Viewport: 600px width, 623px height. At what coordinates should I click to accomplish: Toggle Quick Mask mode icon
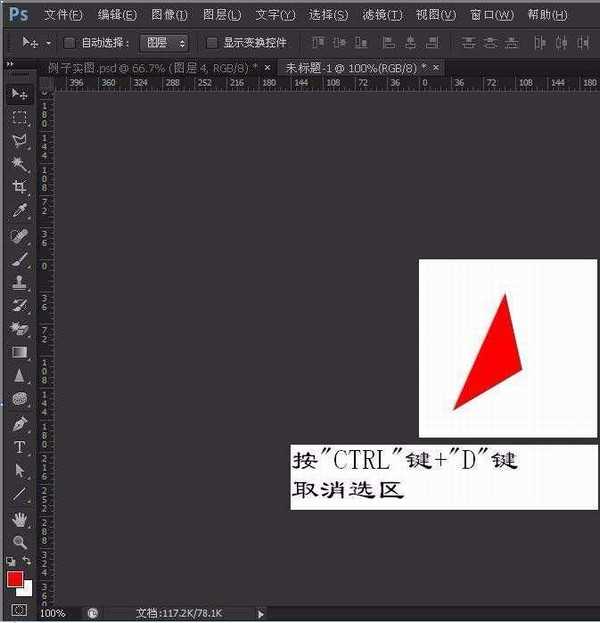pos(19,609)
